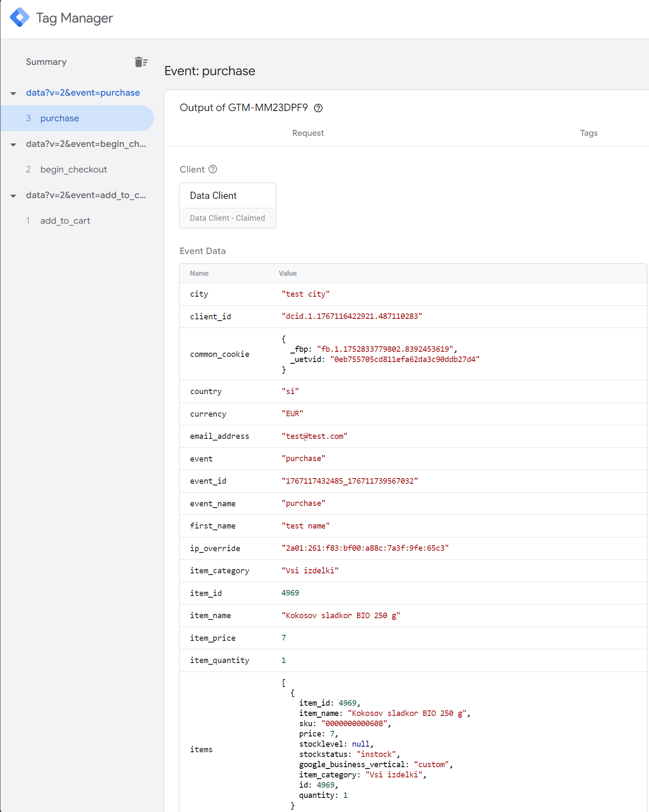This screenshot has height=812, width=649.
Task: Select the purchase event in sidebar
Action: [x=60, y=118]
